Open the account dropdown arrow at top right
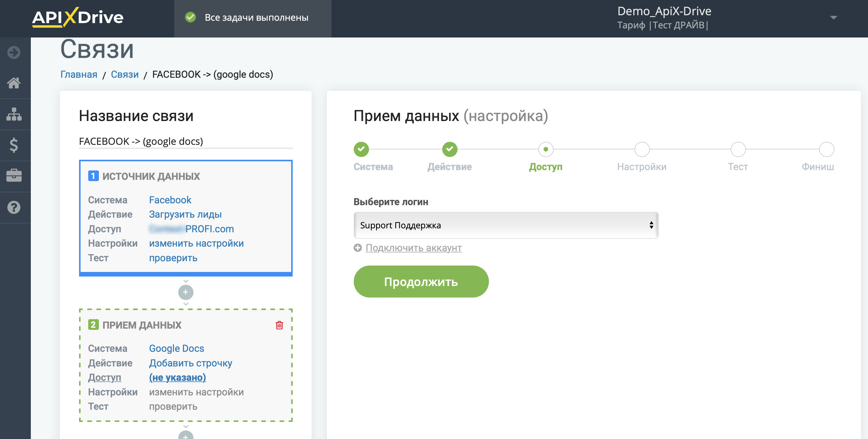 click(833, 17)
